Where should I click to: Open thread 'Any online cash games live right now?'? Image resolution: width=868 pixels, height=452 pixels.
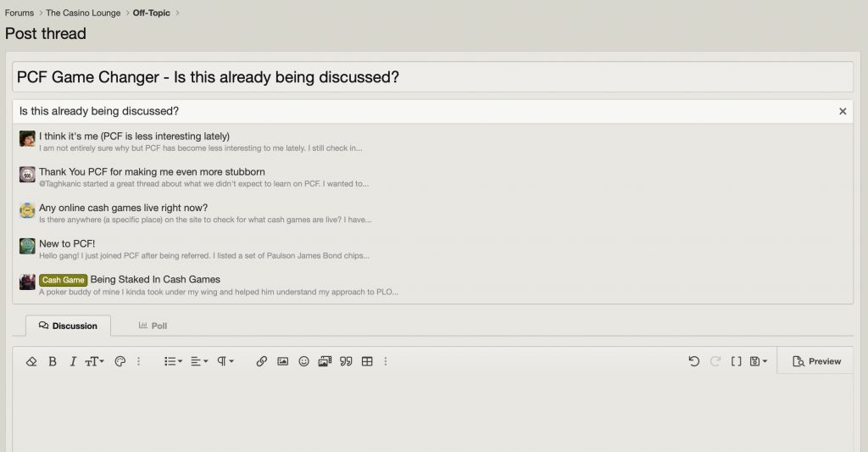tap(124, 208)
